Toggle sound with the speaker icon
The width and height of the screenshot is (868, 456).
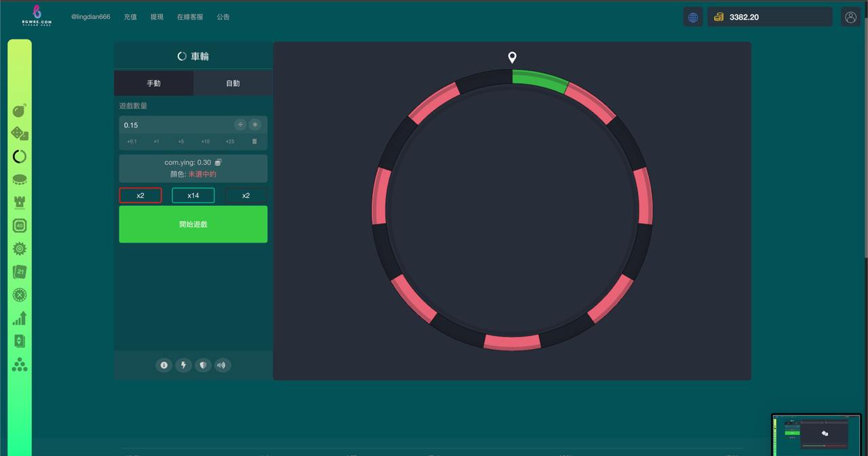tap(222, 365)
